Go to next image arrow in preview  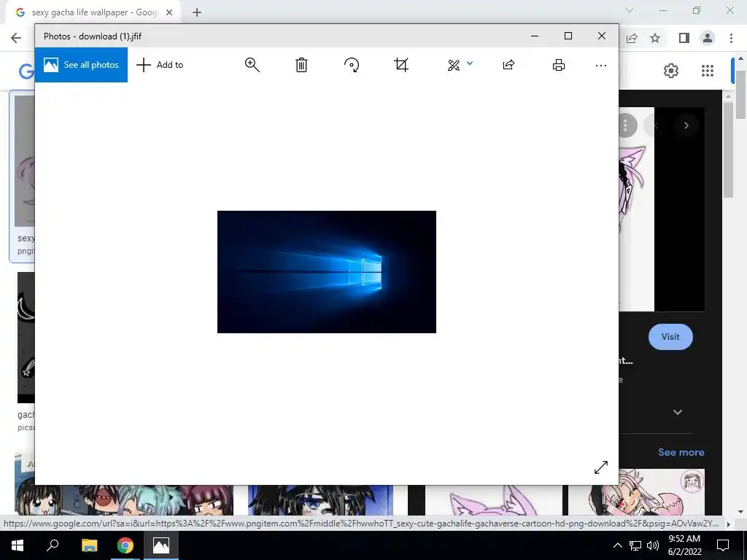pyautogui.click(x=686, y=125)
